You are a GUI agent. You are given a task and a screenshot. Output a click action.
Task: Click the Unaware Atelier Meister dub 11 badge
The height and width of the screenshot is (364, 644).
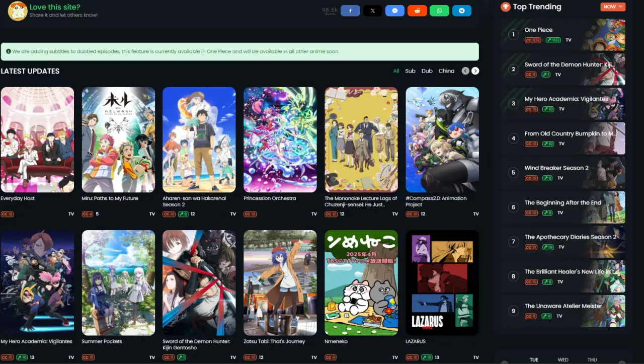coord(547,316)
